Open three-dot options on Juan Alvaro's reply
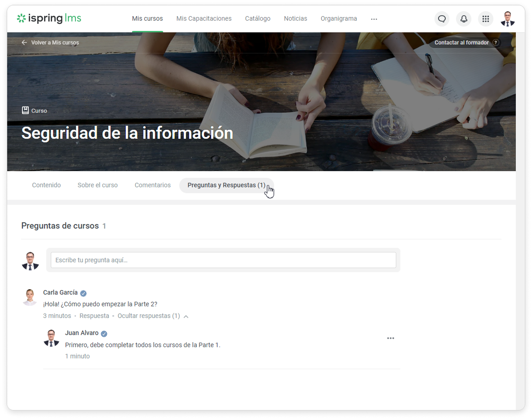This screenshot has height=419, width=532. (390, 338)
